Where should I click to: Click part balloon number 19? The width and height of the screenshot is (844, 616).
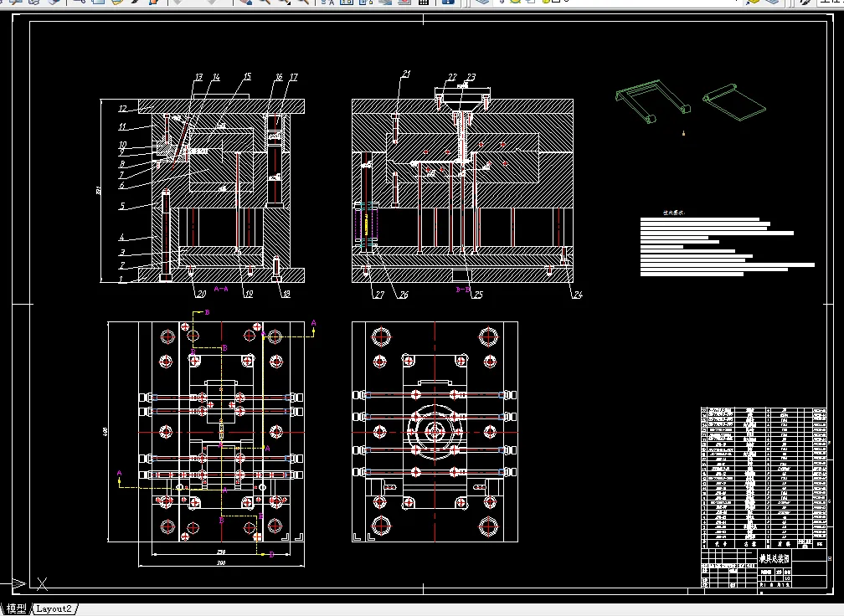[x=248, y=294]
